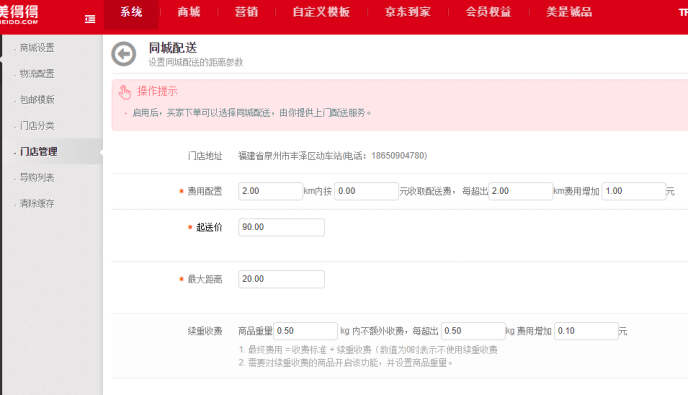Click the hand pointer icon beside 操作提示
The width and height of the screenshot is (688, 395).
click(x=125, y=92)
